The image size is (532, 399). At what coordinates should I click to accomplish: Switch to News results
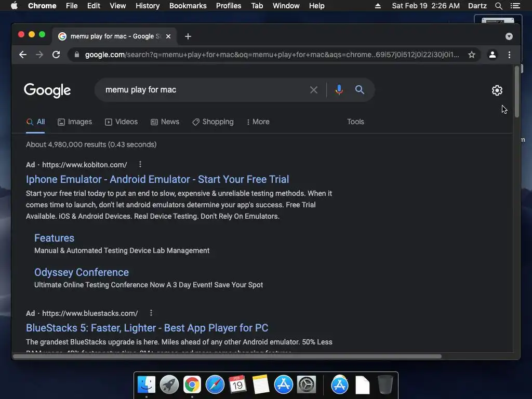[165, 122]
